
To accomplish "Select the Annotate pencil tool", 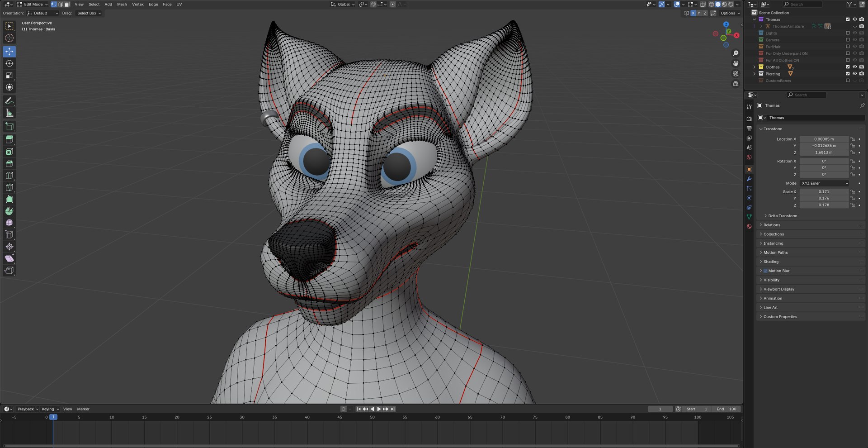I will click(9, 101).
